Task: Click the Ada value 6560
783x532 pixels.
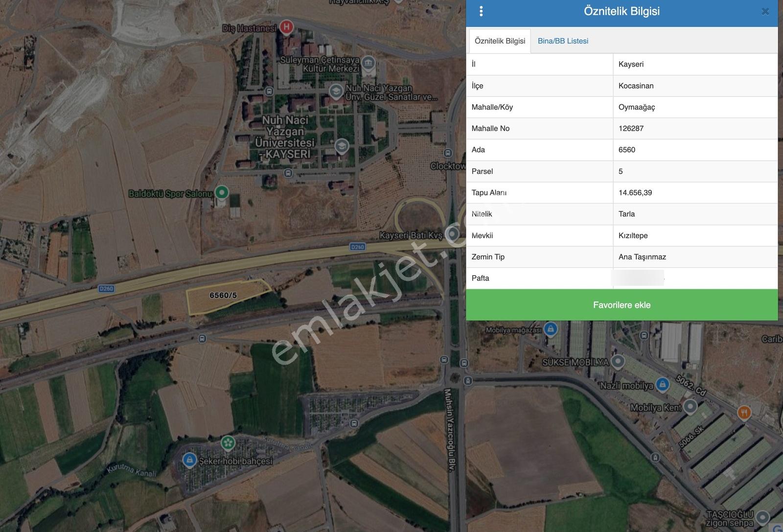Action: pos(627,150)
